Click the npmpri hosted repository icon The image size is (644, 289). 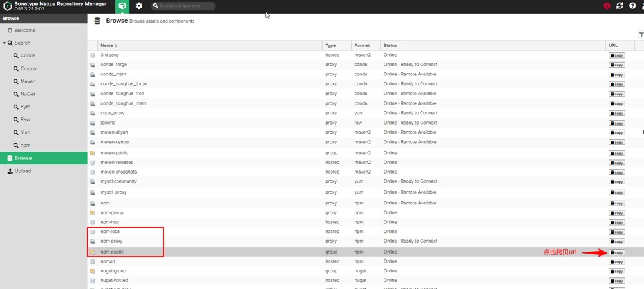[x=92, y=261]
